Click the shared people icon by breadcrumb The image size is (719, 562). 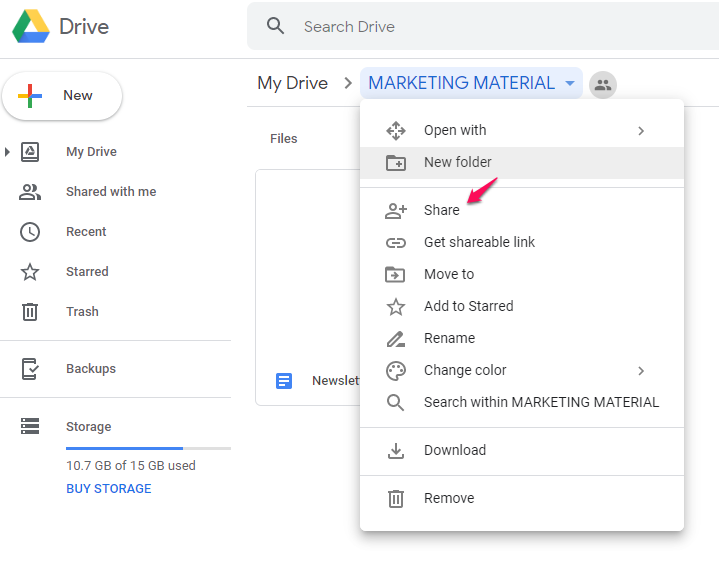pos(603,85)
